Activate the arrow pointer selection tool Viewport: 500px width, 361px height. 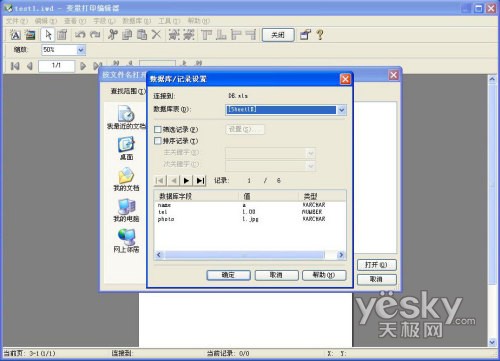(x=48, y=35)
